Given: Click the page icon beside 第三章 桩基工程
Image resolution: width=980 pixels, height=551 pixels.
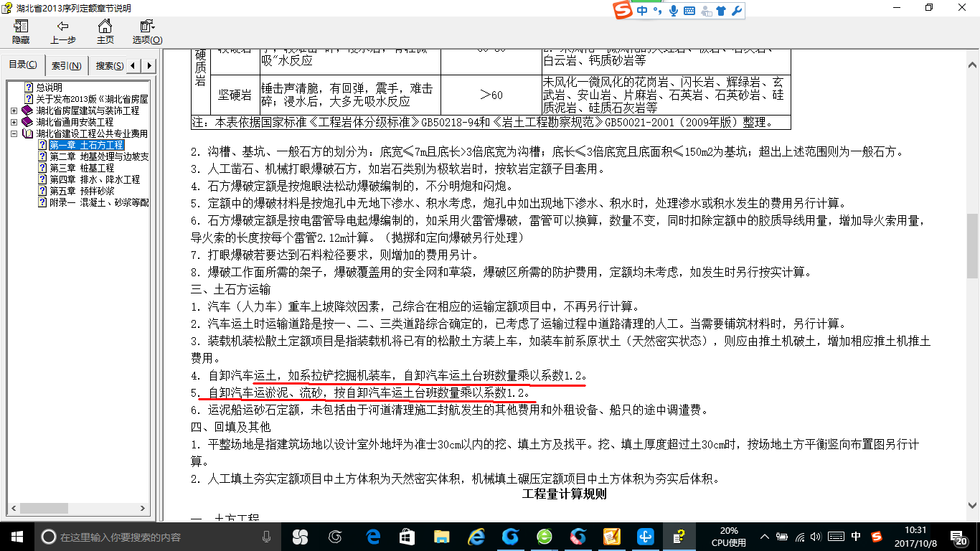Looking at the screenshot, I should pyautogui.click(x=42, y=168).
